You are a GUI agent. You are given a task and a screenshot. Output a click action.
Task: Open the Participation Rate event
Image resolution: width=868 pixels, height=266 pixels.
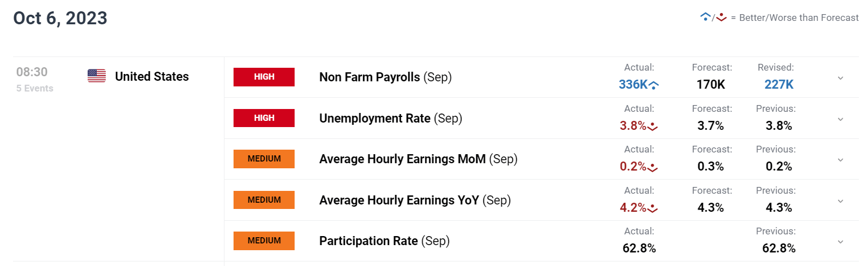point(385,241)
